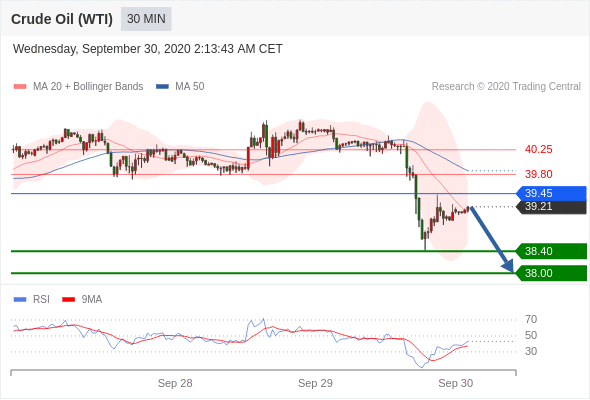590x400 pixels.
Task: Click the black 39.21 current price tag
Action: pyautogui.click(x=551, y=207)
